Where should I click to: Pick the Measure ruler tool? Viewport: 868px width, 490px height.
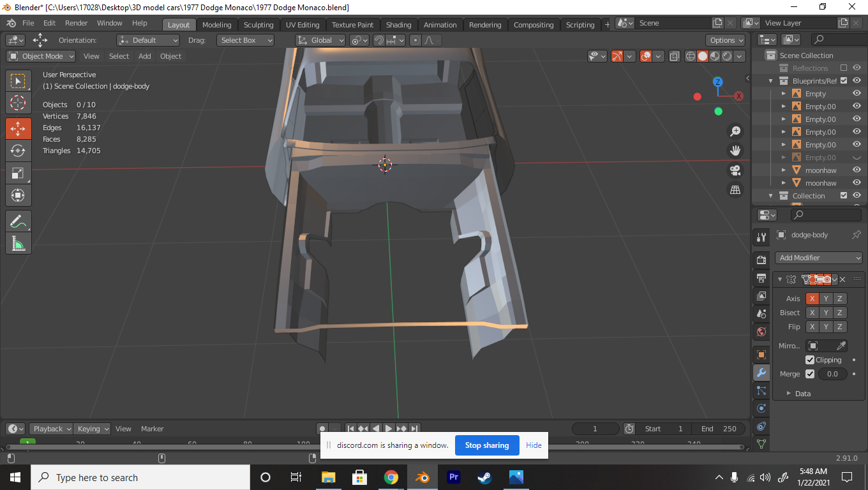[x=18, y=244]
